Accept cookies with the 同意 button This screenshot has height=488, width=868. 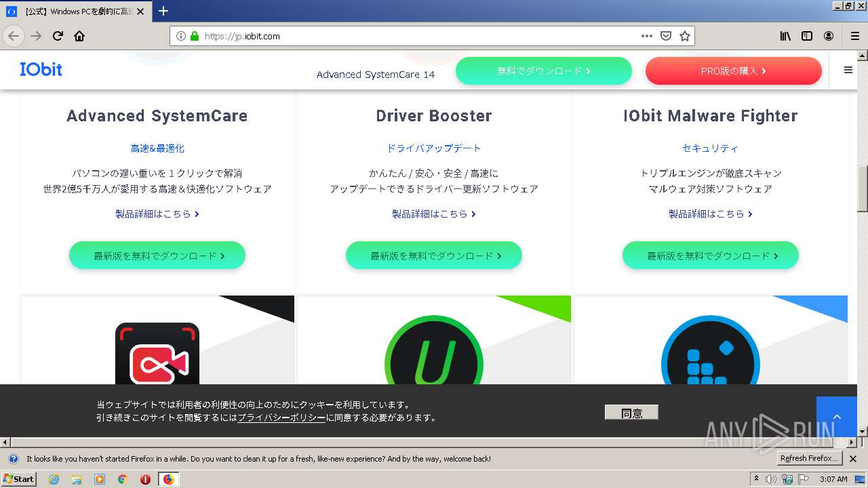tap(631, 412)
